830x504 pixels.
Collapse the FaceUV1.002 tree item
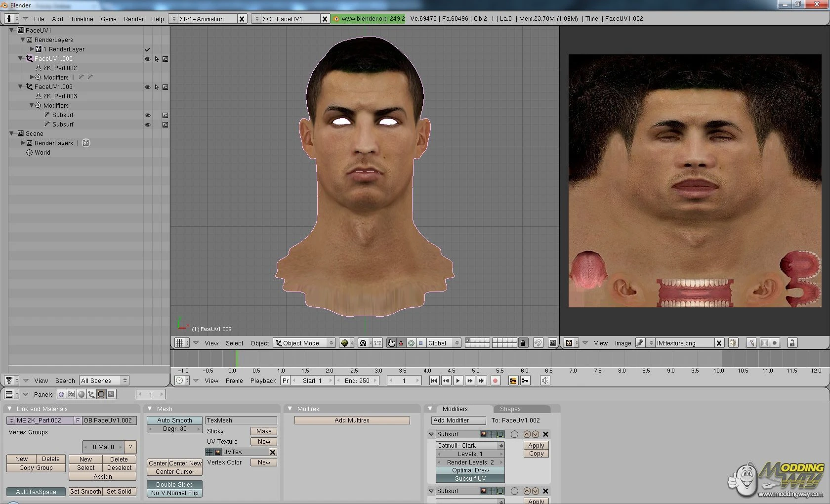21,58
